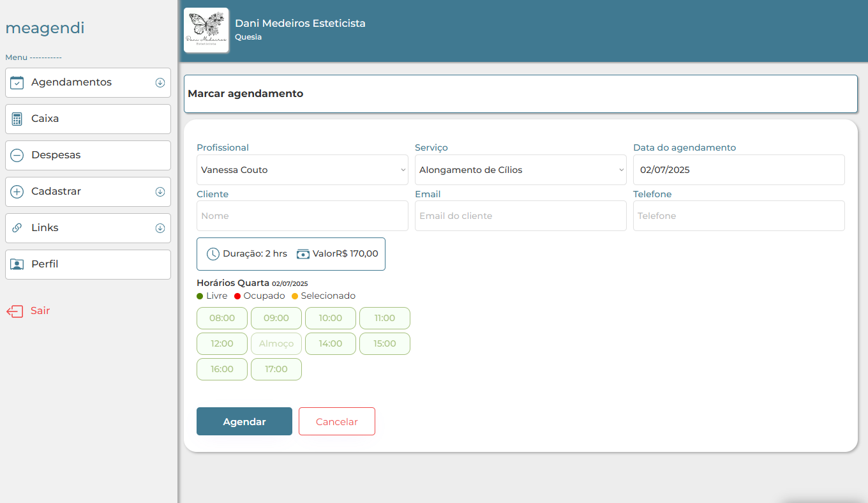868x503 pixels.
Task: Click the chain link icon for Links
Action: click(17, 228)
